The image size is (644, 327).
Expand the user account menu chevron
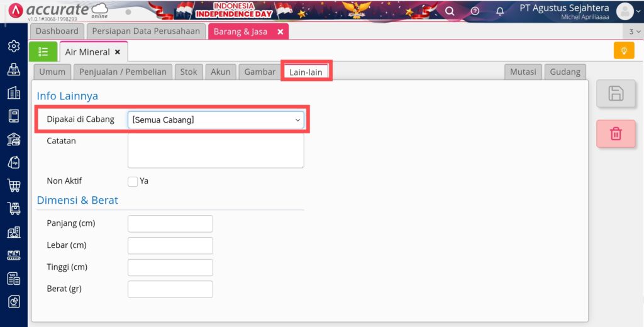638,11
